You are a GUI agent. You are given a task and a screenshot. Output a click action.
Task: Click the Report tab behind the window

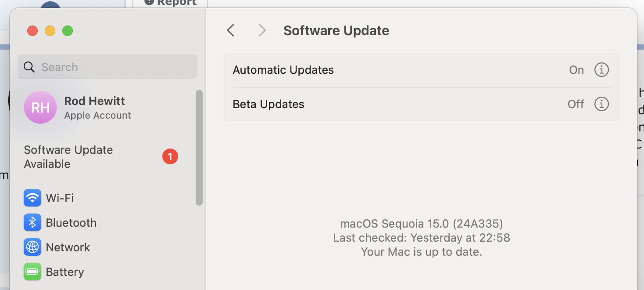pos(170,4)
